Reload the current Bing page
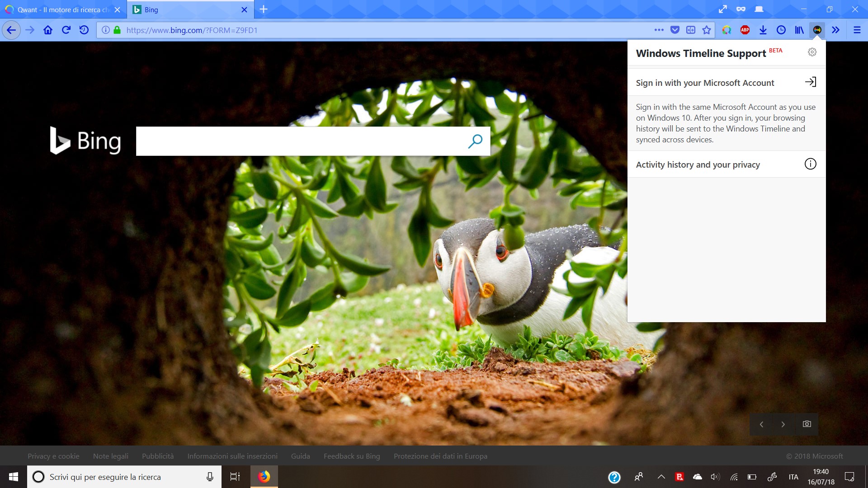Viewport: 868px width, 488px height. click(66, 30)
